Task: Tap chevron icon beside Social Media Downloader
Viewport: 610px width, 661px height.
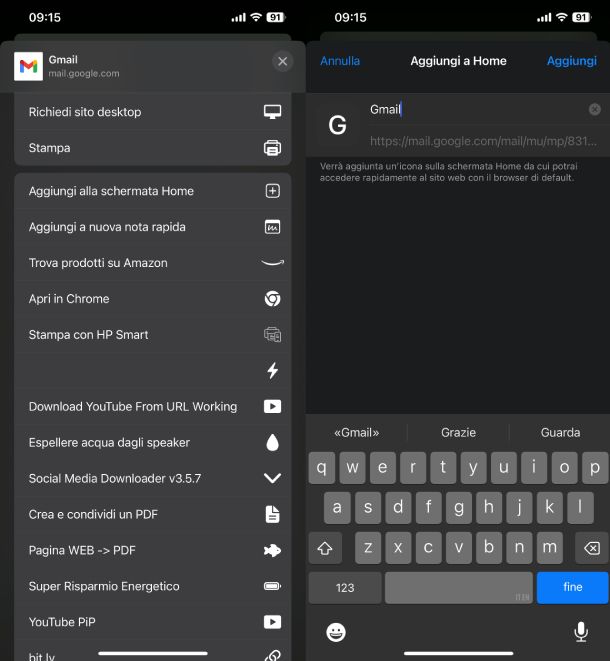Action: (272, 478)
